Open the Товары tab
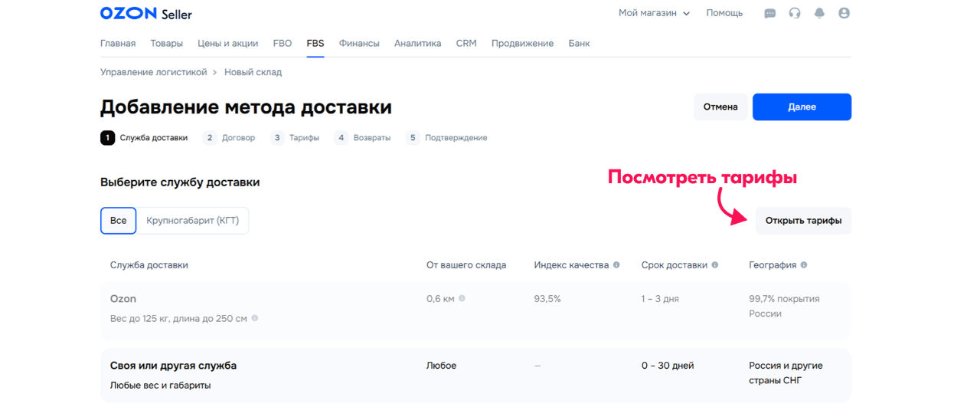This screenshot has height=407, width=980. pos(167,44)
